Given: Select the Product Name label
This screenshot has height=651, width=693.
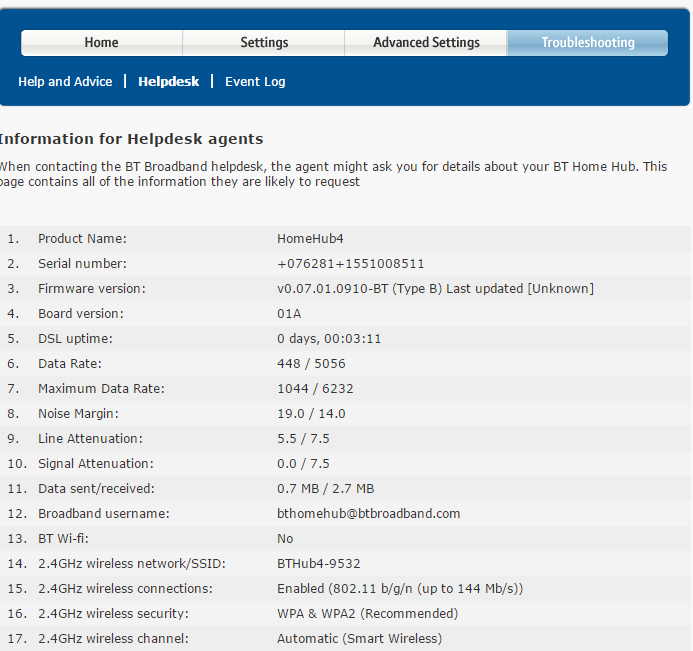Looking at the screenshot, I should pyautogui.click(x=82, y=239).
